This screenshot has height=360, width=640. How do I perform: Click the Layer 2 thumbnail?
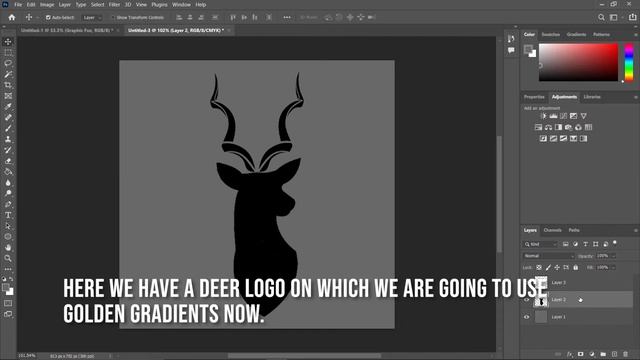541,300
